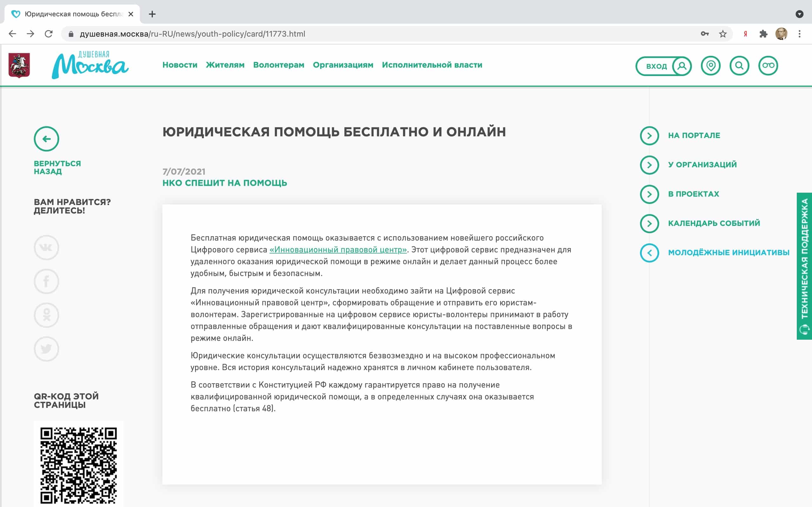The width and height of the screenshot is (812, 507).
Task: Share the page on VK
Action: point(46,247)
